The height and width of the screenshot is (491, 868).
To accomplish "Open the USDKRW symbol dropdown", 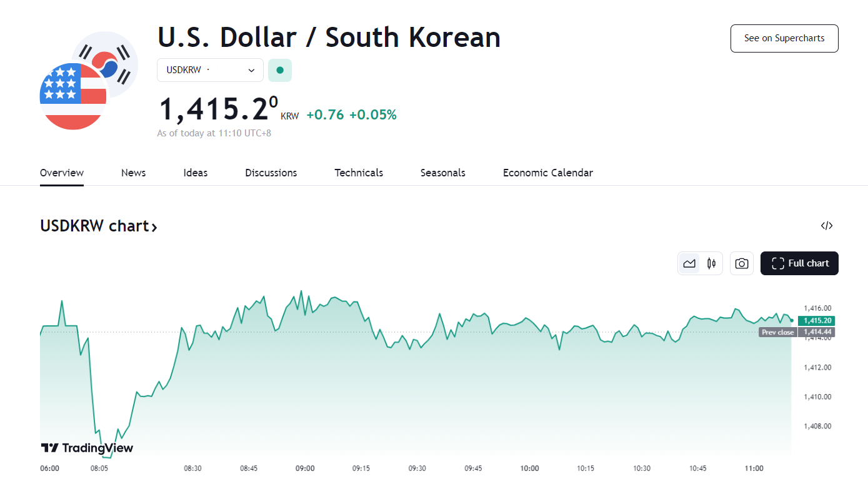I will [x=210, y=70].
